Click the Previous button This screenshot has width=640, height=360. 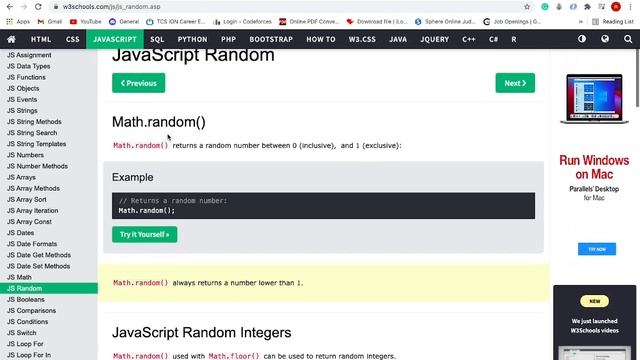[139, 83]
